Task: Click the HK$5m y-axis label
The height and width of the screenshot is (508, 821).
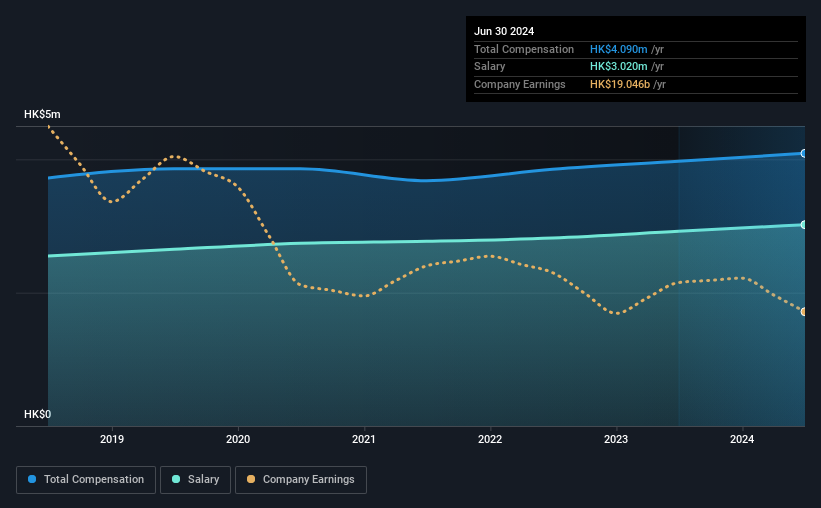Action: 42,114
